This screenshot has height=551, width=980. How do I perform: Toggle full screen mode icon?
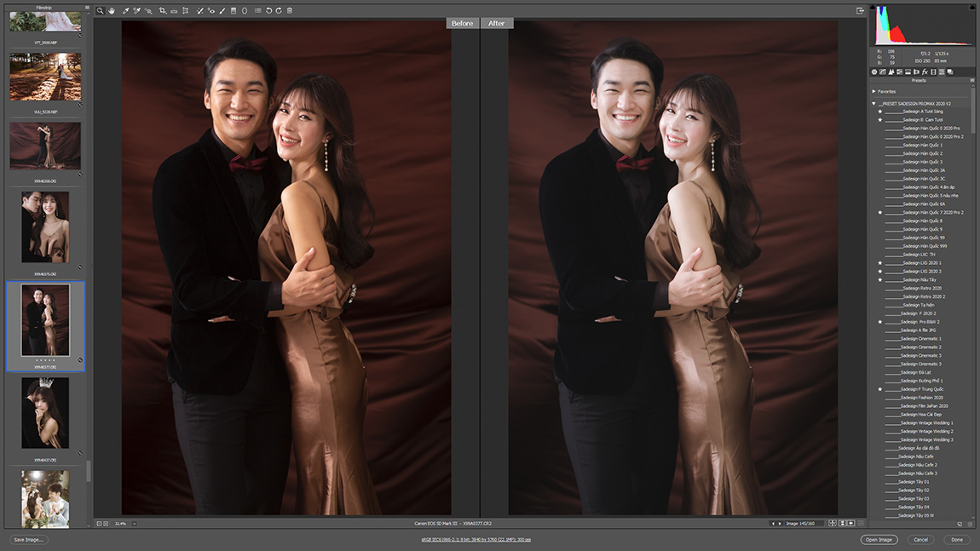(x=860, y=11)
